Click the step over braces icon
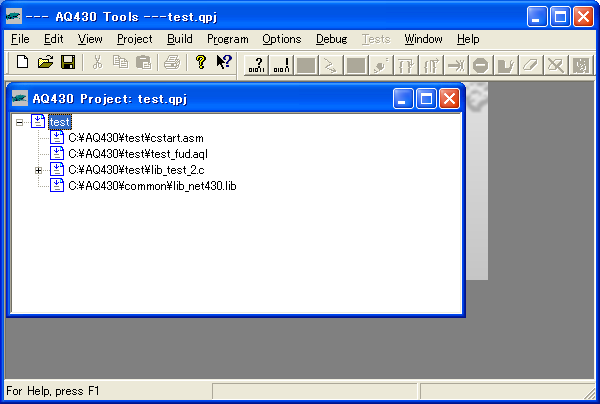This screenshot has height=404, width=600. click(x=406, y=65)
